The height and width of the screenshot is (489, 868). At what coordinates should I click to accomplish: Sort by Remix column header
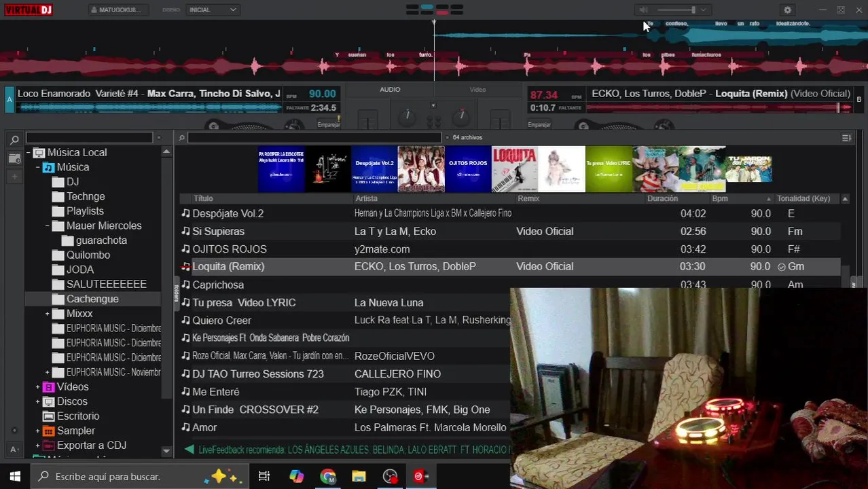[528, 198]
